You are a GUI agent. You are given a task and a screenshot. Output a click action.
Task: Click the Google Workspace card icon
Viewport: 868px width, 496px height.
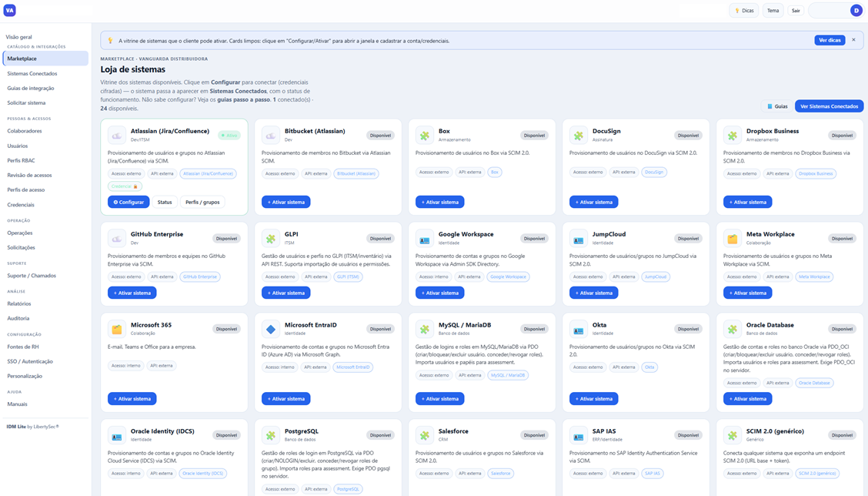[x=425, y=238]
